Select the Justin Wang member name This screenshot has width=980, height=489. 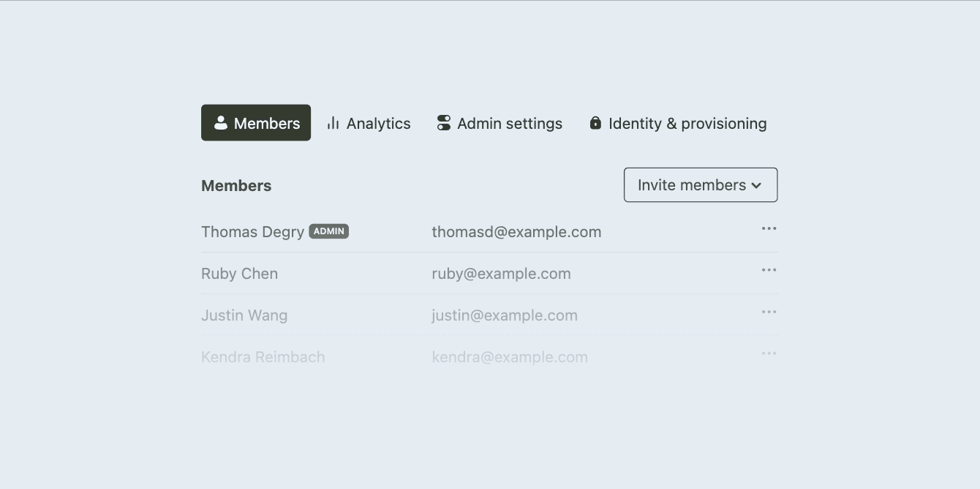pos(244,316)
